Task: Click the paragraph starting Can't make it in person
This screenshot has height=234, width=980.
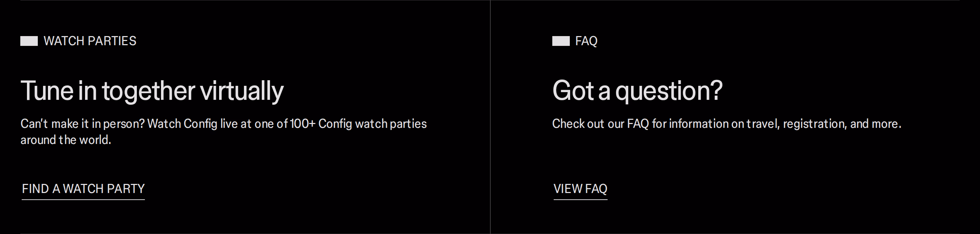Action: (x=224, y=132)
